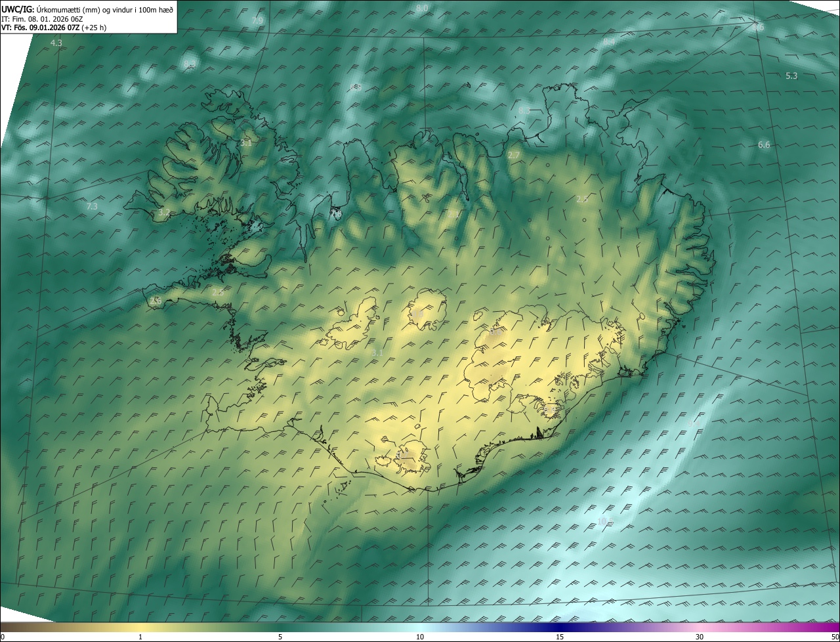840x642 pixels.
Task: Click the 8.4 value label on the map
Action: pos(609,42)
